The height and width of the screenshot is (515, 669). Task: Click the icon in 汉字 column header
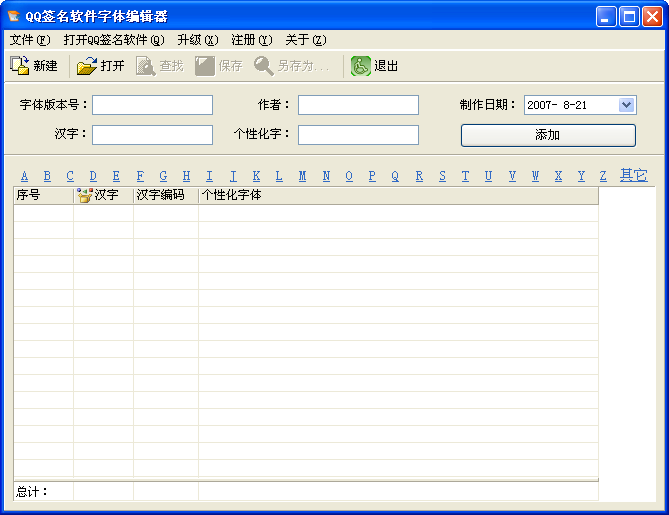84,195
